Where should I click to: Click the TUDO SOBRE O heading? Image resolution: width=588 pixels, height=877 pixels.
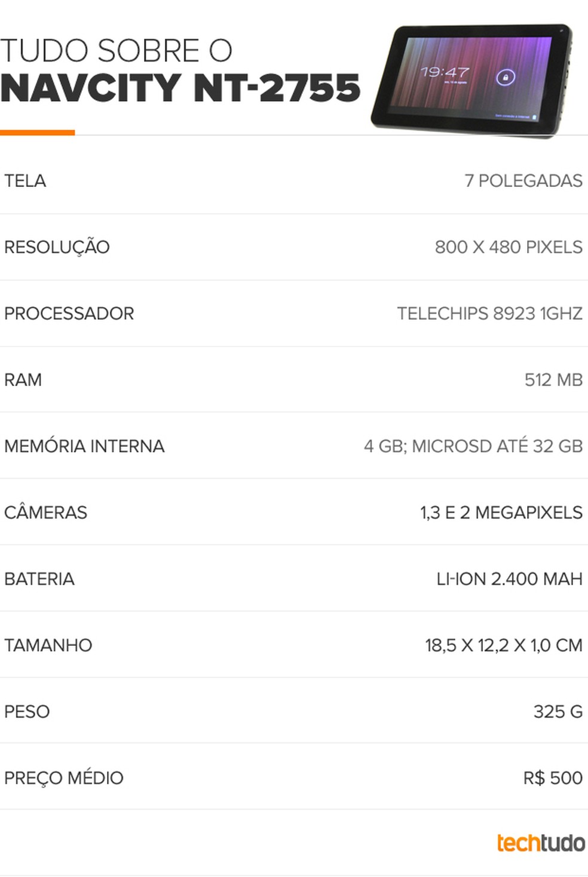117,51
